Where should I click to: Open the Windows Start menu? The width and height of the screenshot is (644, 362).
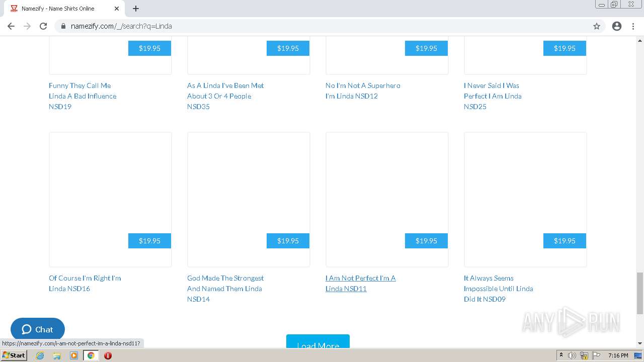(x=14, y=355)
